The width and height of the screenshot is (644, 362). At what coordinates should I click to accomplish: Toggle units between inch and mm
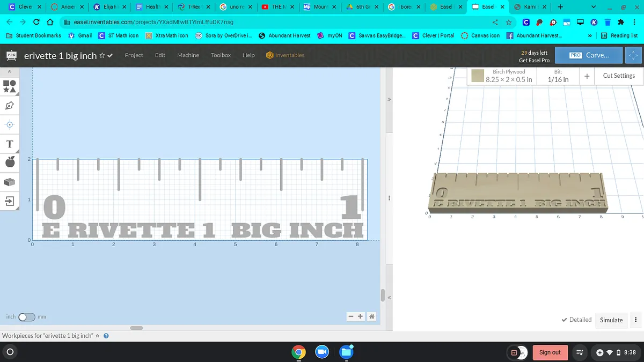click(26, 317)
